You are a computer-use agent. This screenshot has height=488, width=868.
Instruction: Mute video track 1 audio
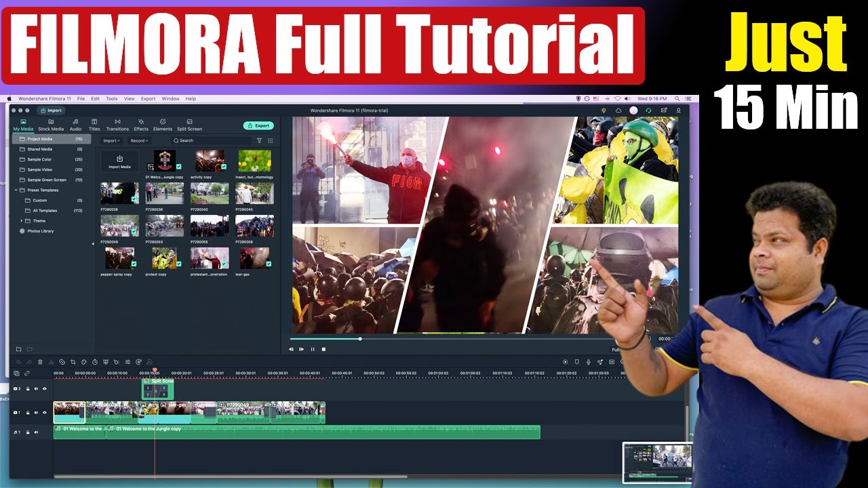36,413
